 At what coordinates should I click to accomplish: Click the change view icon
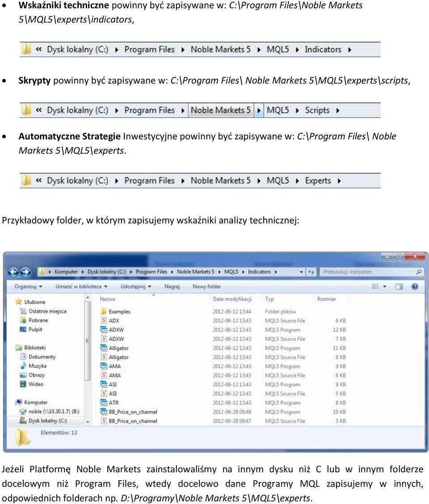[x=375, y=286]
